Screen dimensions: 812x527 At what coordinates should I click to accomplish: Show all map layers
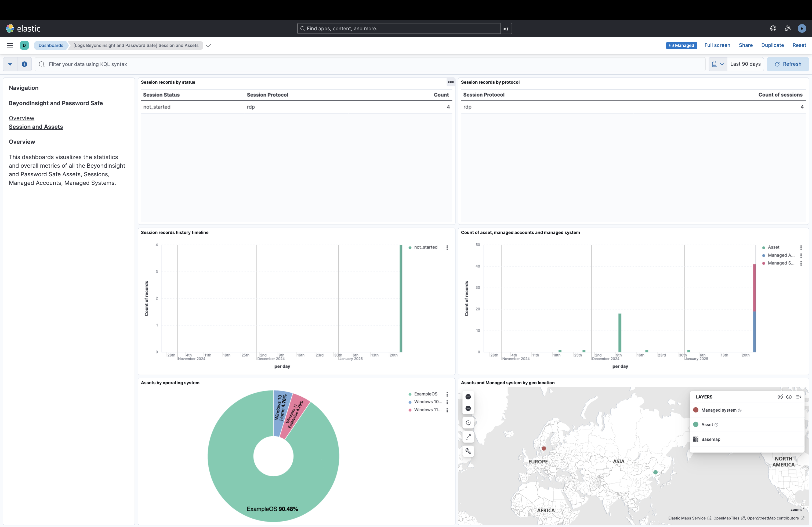click(789, 397)
